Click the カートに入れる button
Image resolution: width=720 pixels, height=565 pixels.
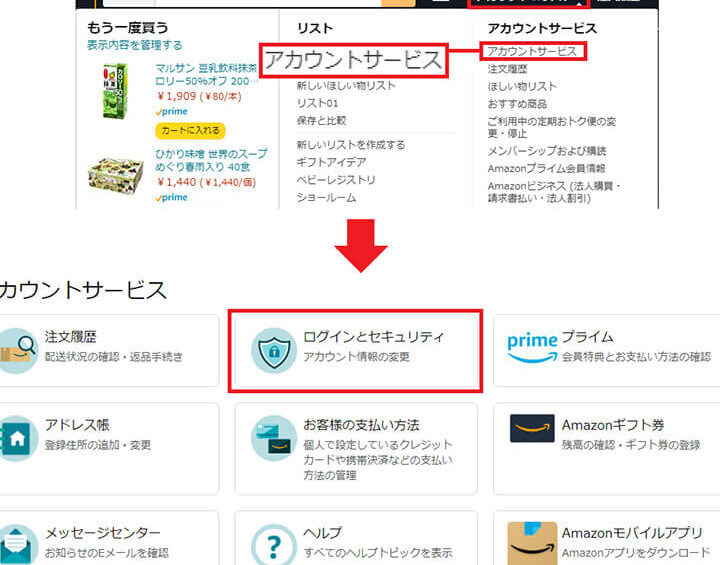pos(191,130)
